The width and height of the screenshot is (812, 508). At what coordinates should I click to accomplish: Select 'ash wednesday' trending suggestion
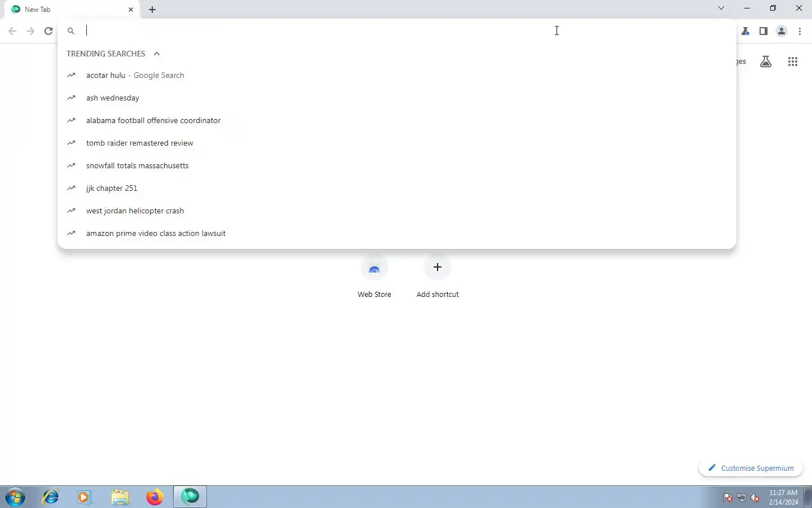(397, 98)
